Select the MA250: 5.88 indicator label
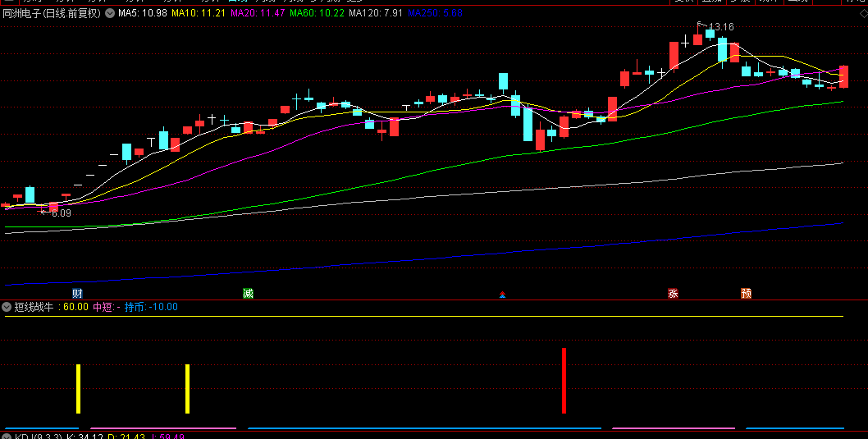 point(435,13)
